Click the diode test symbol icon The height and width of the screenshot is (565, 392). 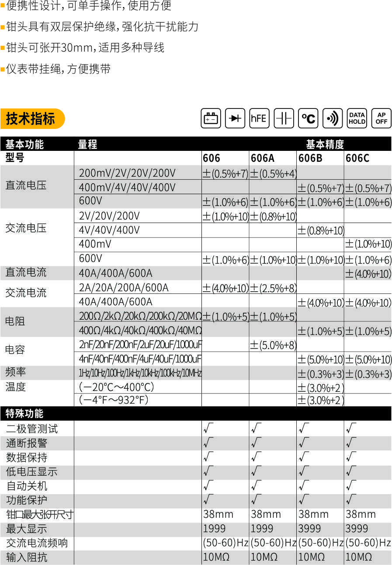pos(235,119)
